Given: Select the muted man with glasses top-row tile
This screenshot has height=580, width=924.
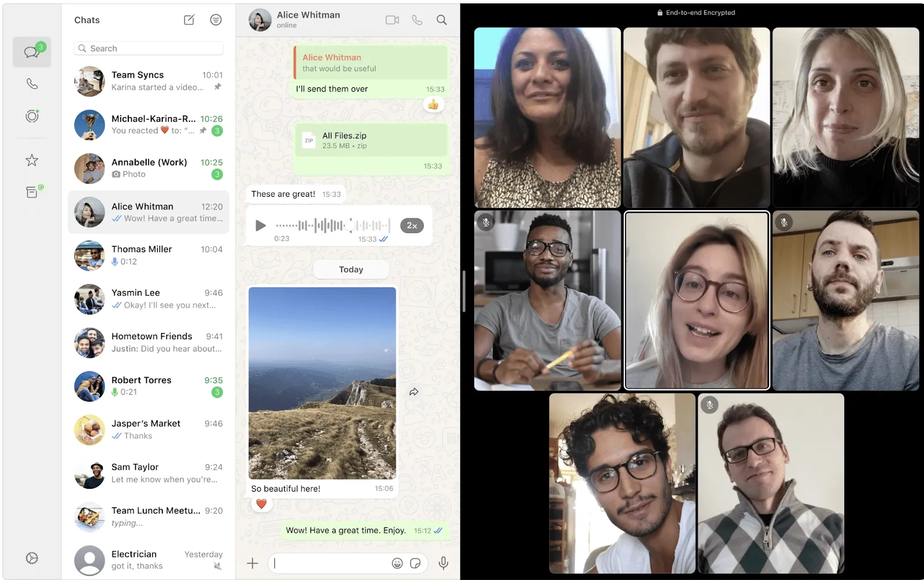Looking at the screenshot, I should 547,301.
